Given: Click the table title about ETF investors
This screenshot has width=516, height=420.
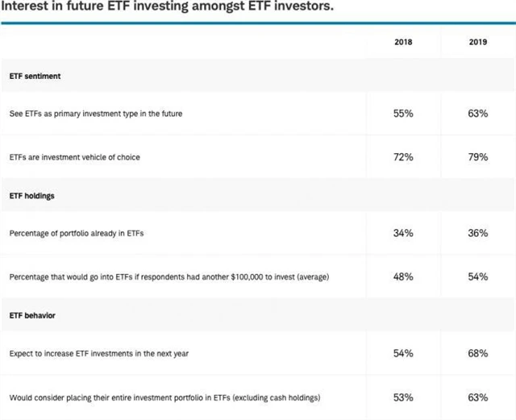Looking at the screenshot, I should pos(169,7).
